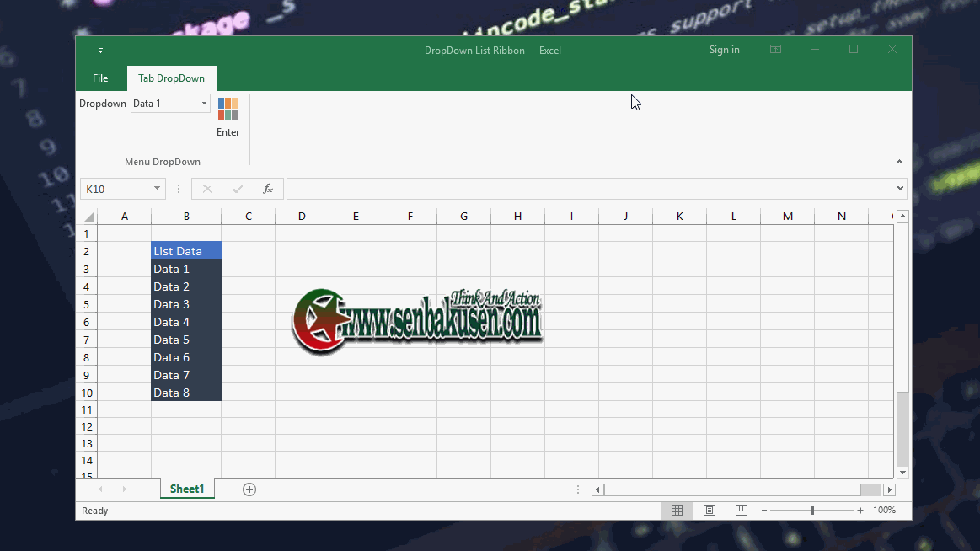Open the Dropdown list showing Data 1

tap(202, 103)
